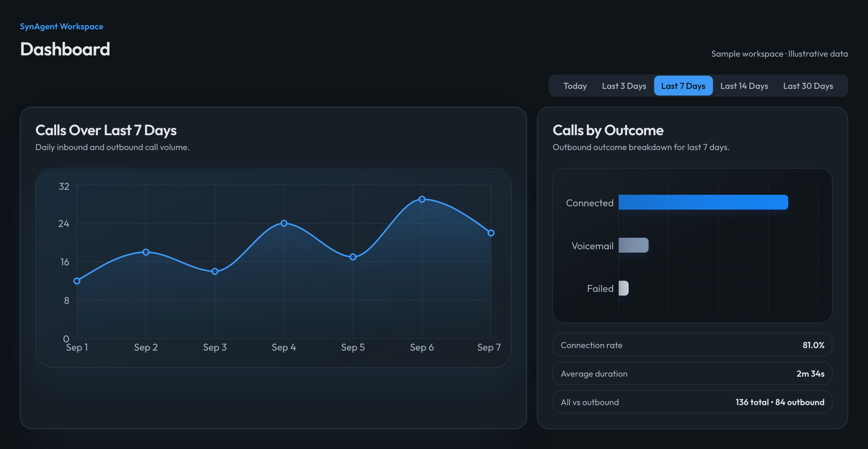Click the Calls by Outcome heading

coord(608,130)
